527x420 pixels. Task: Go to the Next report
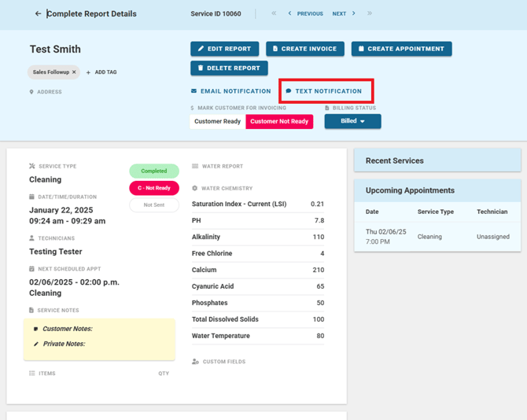343,14
